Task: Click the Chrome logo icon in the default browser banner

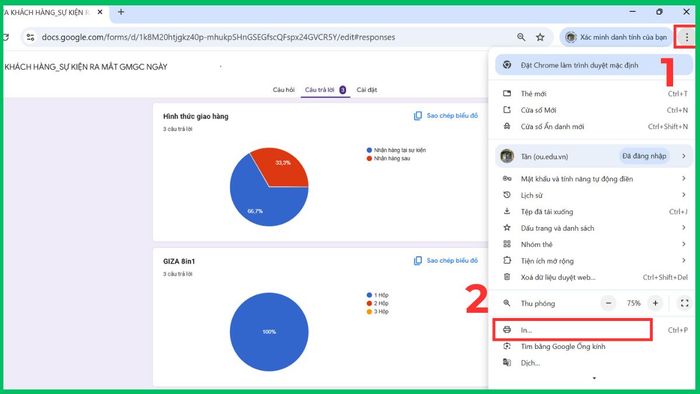Action: [x=507, y=65]
